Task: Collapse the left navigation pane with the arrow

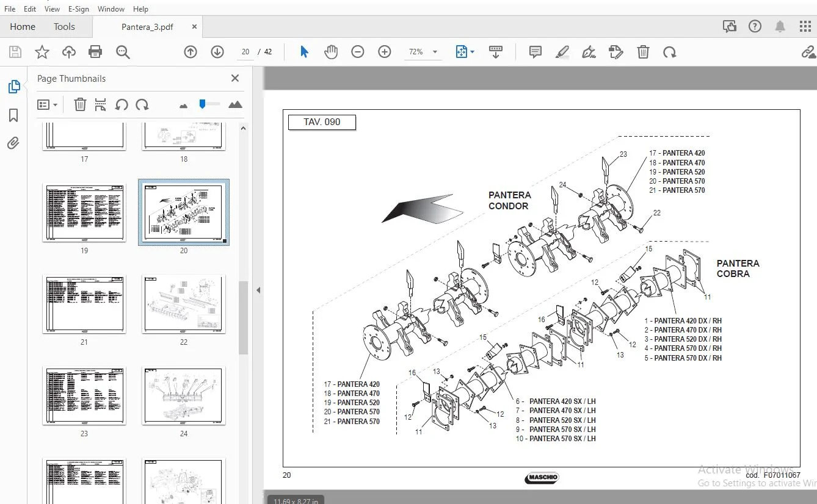Action: [258, 290]
